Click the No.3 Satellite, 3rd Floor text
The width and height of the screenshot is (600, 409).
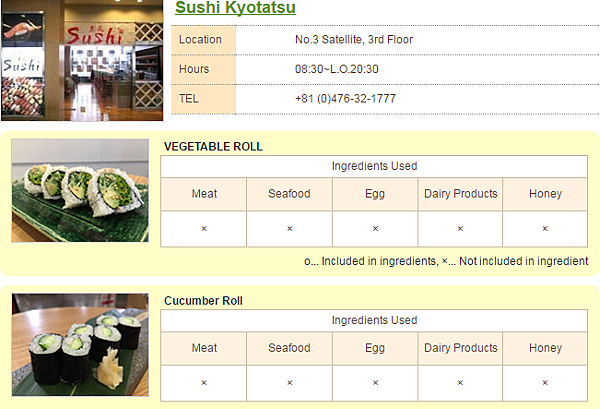click(x=354, y=39)
